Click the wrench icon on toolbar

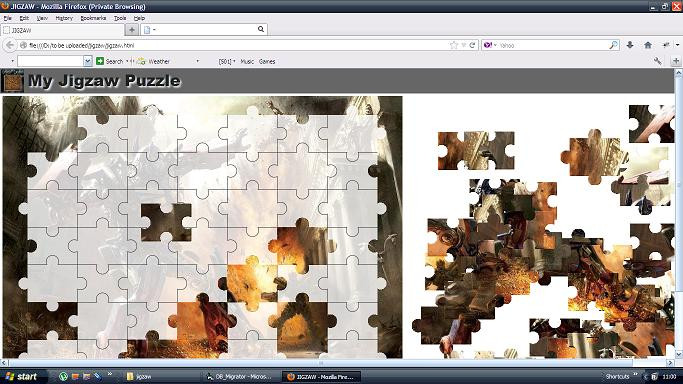tap(658, 61)
